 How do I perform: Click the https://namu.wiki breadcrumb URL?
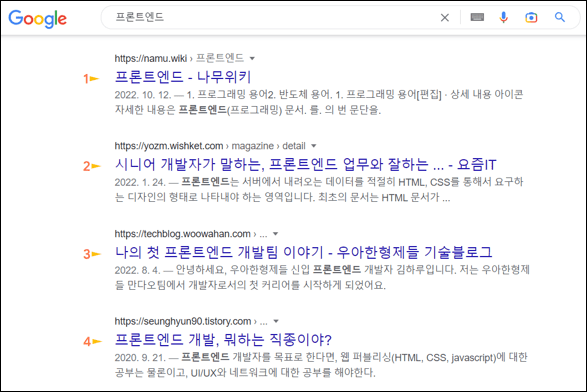pyautogui.click(x=150, y=58)
